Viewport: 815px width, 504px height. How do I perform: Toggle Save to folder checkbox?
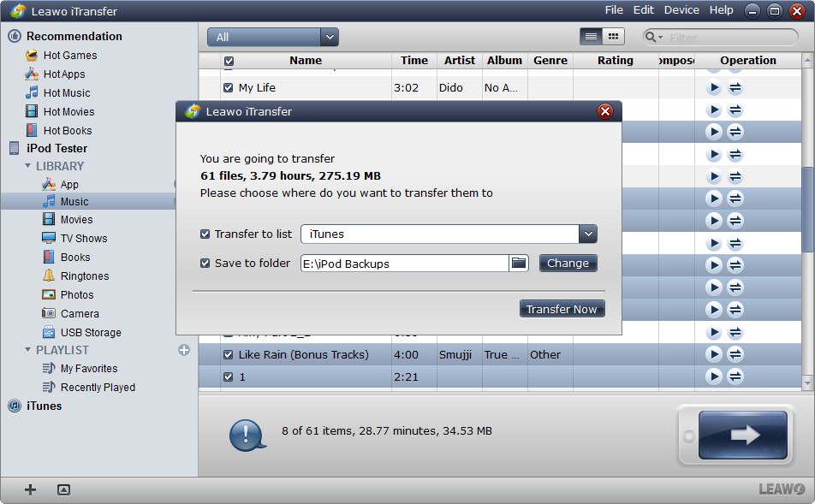[x=205, y=264]
